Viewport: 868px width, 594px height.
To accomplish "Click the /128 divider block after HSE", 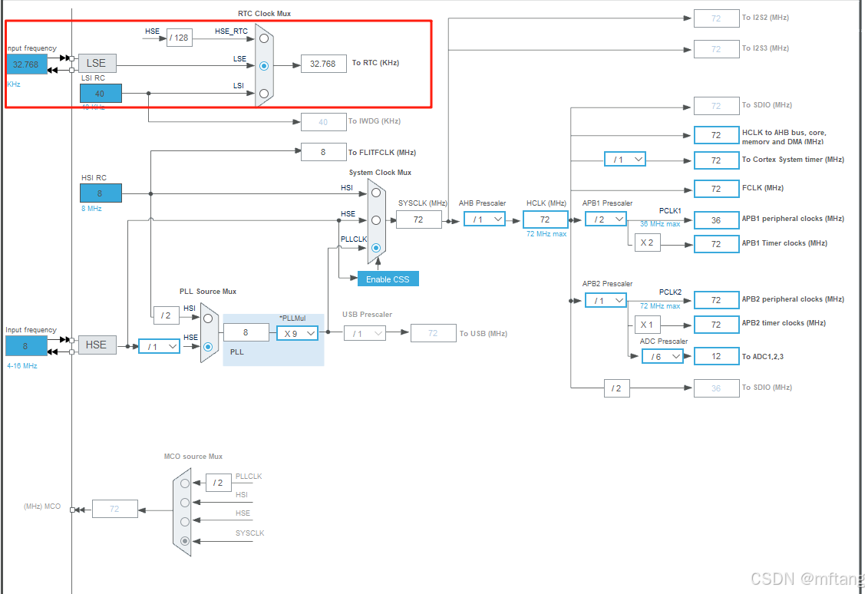I will (x=179, y=37).
